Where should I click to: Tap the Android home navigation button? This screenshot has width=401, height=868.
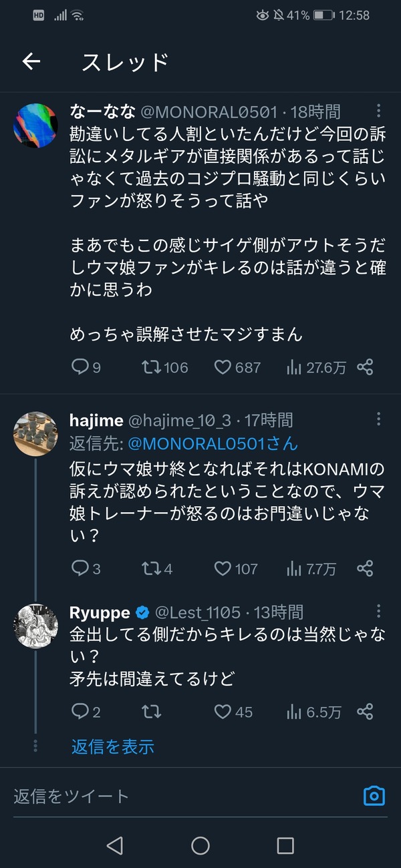[x=200, y=846]
